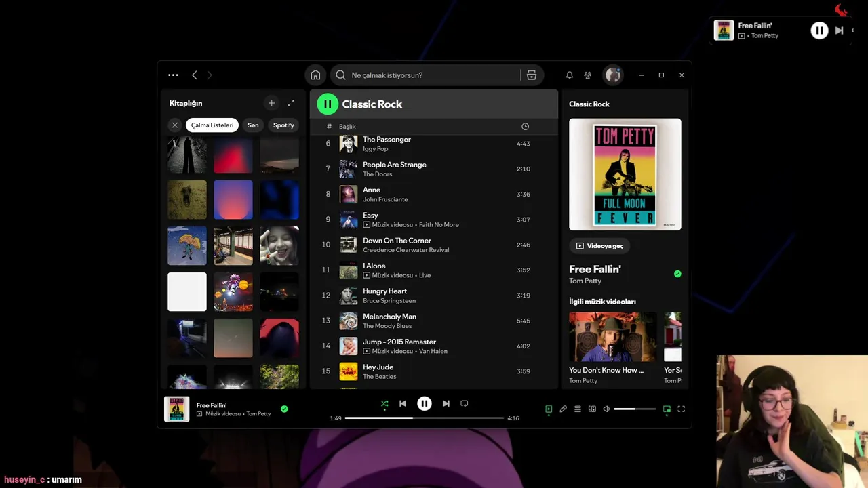Pause playback in bottom player
The image size is (868, 488).
425,403
